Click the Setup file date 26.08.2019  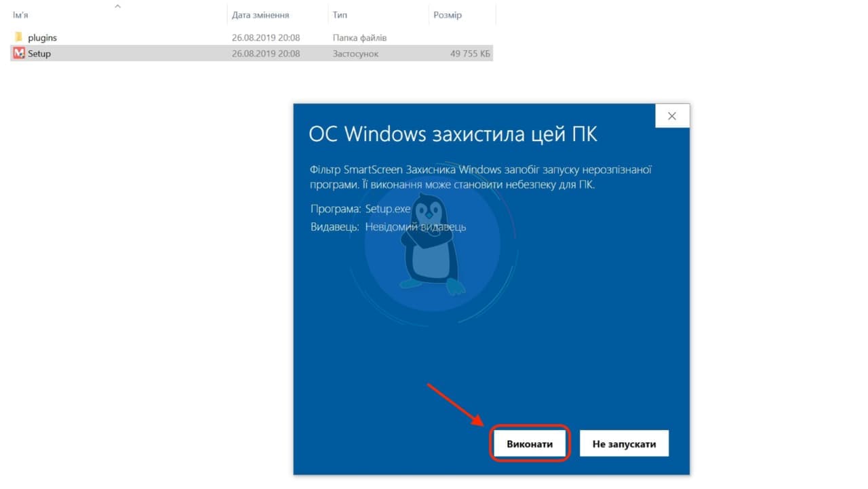tap(266, 54)
